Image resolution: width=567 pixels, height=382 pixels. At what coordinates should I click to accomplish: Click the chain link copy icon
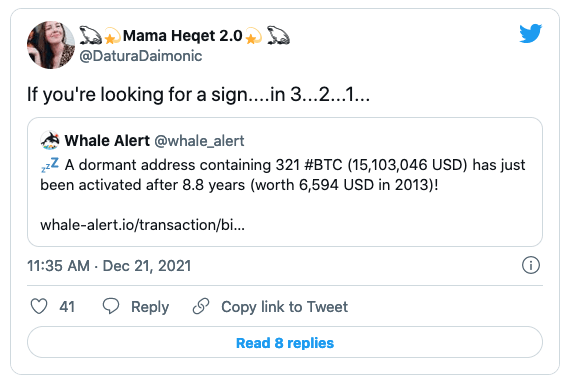click(x=201, y=306)
